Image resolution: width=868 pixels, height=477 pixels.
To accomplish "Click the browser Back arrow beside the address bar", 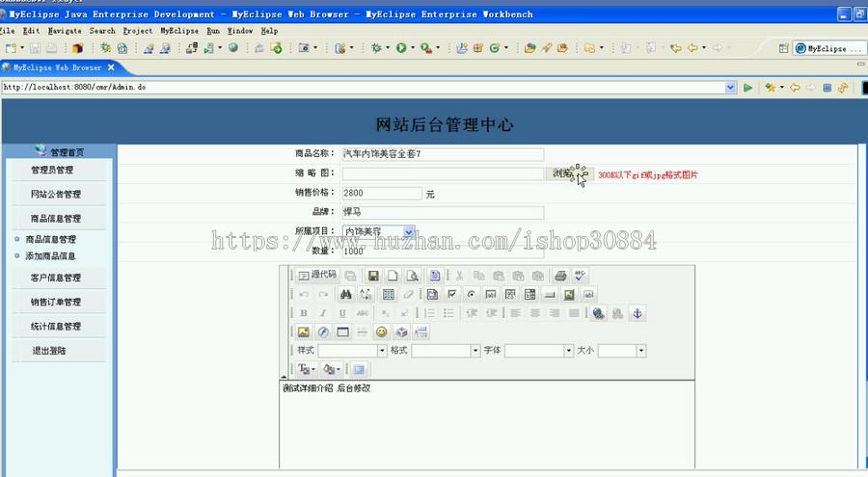I will 795,88.
